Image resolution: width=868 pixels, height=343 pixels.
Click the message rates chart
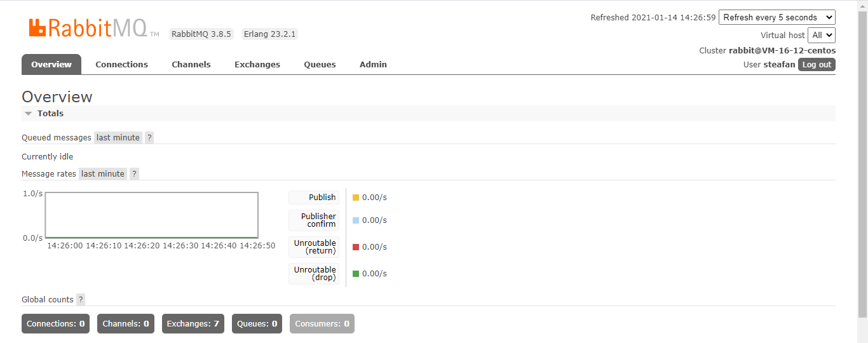[x=151, y=215]
